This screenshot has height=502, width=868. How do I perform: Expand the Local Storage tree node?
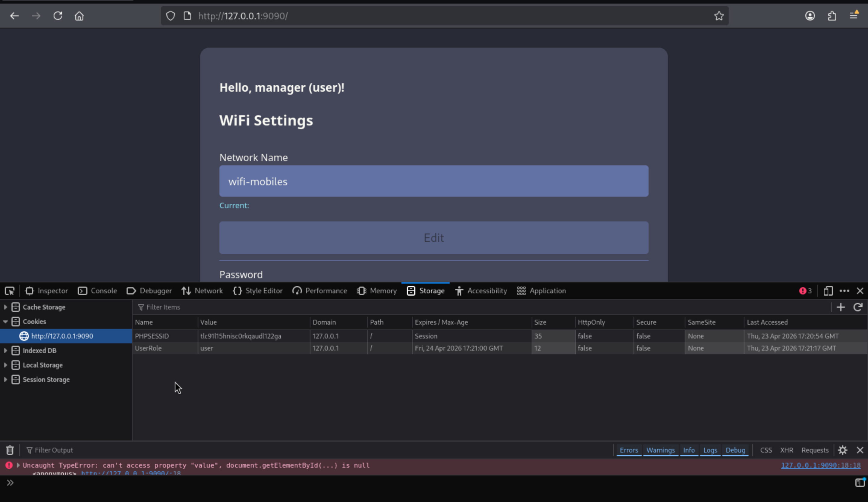tap(5, 365)
